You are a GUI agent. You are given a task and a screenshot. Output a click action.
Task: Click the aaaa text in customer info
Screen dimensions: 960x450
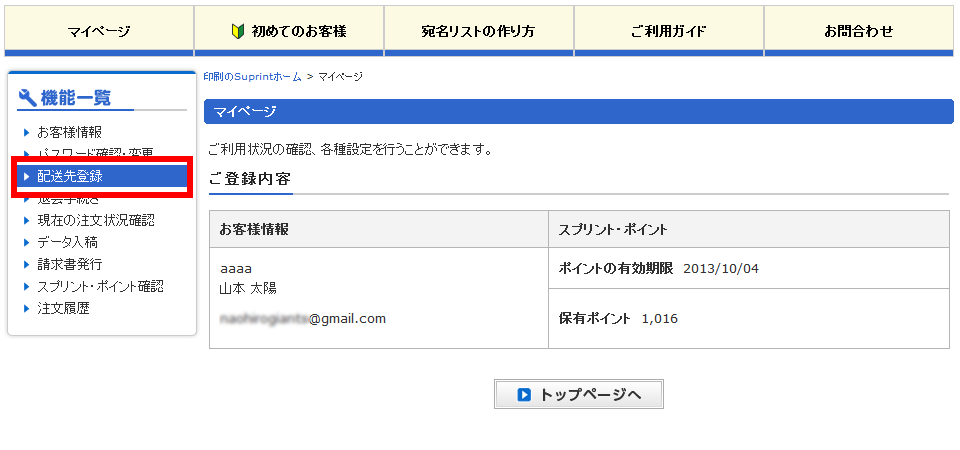click(x=236, y=269)
